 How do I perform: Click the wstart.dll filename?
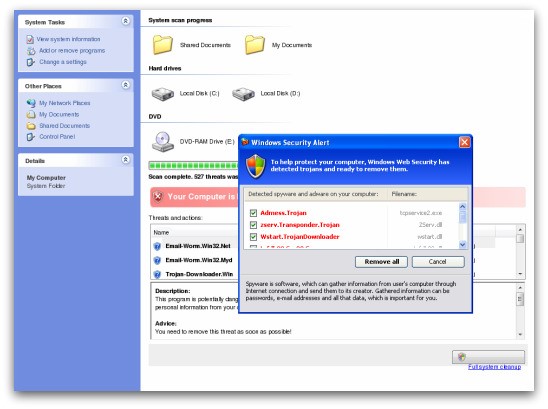(x=430, y=237)
